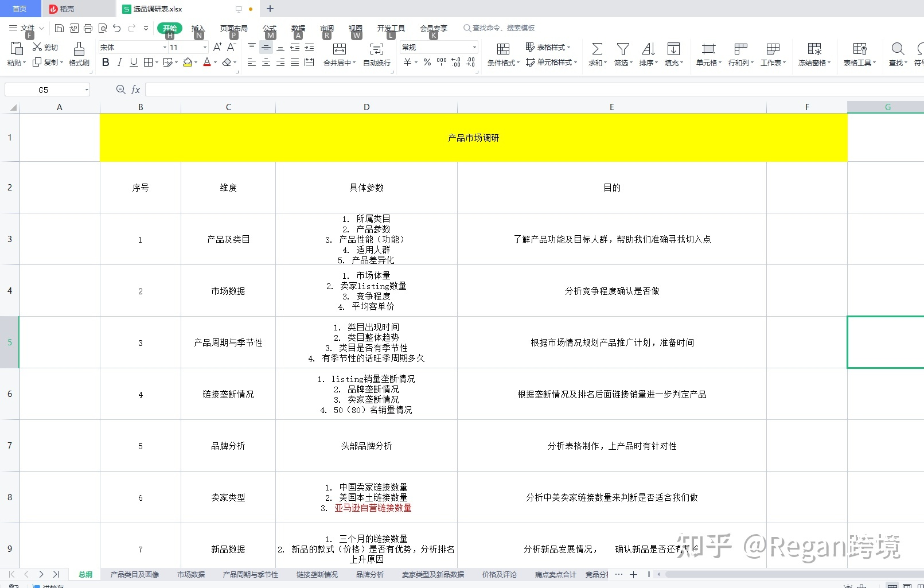
Task: Click the Conditional Formatting (条件格式) icon
Action: point(503,49)
